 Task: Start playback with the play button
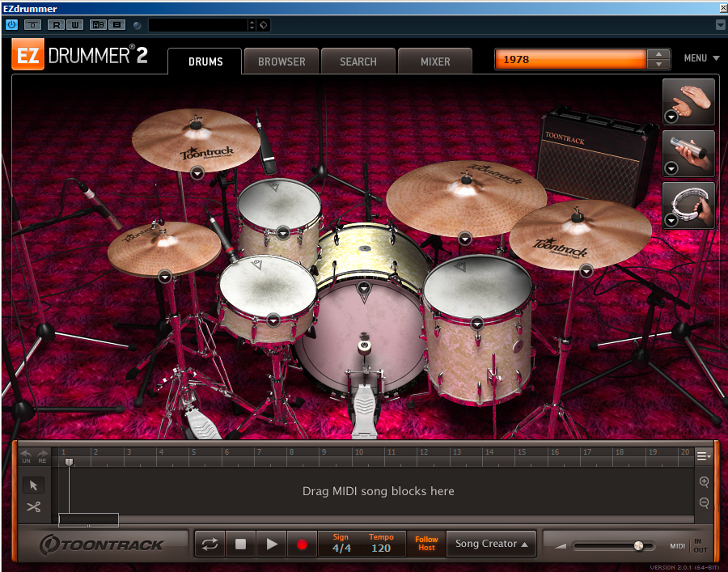(272, 544)
